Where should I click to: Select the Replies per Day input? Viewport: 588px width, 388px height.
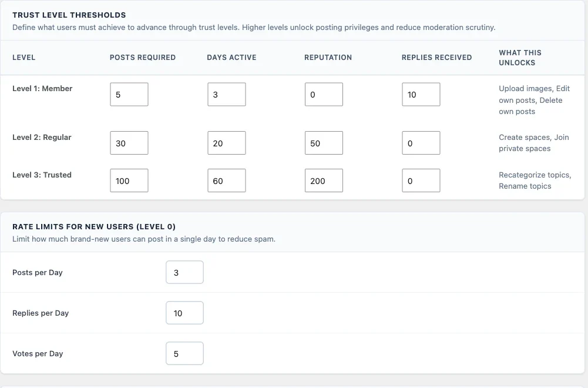point(185,313)
